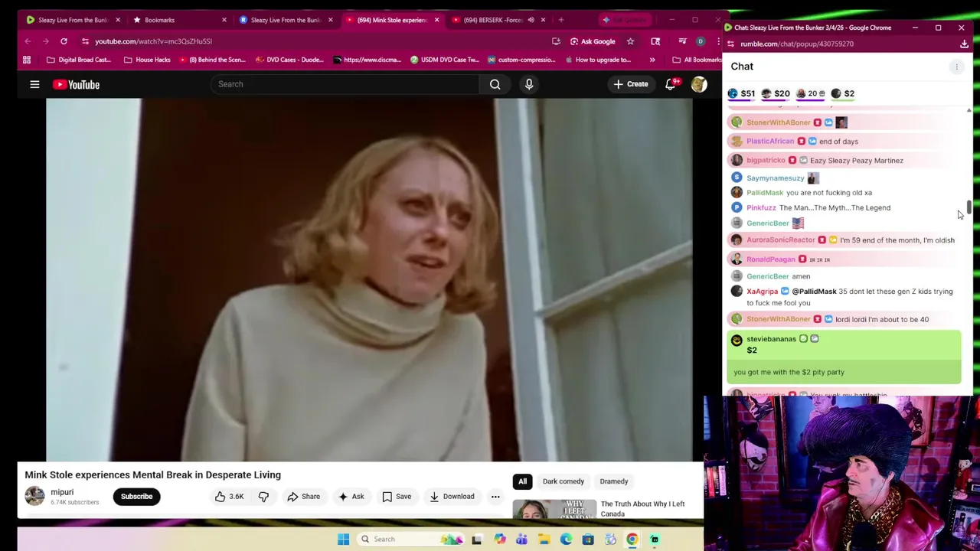Image resolution: width=980 pixels, height=551 pixels.
Task: Open Chrome apps grid in bookmarks bar
Action: [x=27, y=60]
